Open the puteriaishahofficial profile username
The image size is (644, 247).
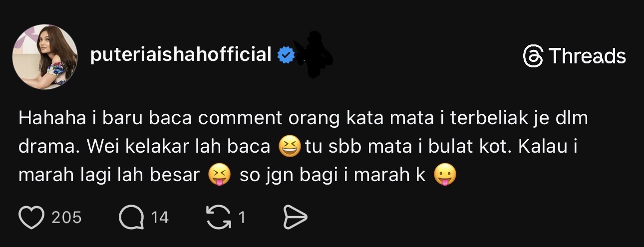click(181, 54)
